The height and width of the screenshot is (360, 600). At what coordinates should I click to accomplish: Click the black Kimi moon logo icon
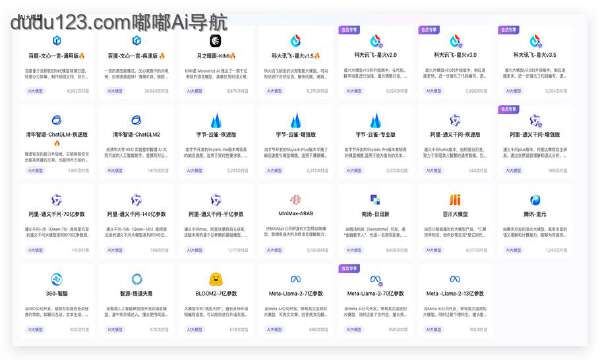click(x=216, y=41)
